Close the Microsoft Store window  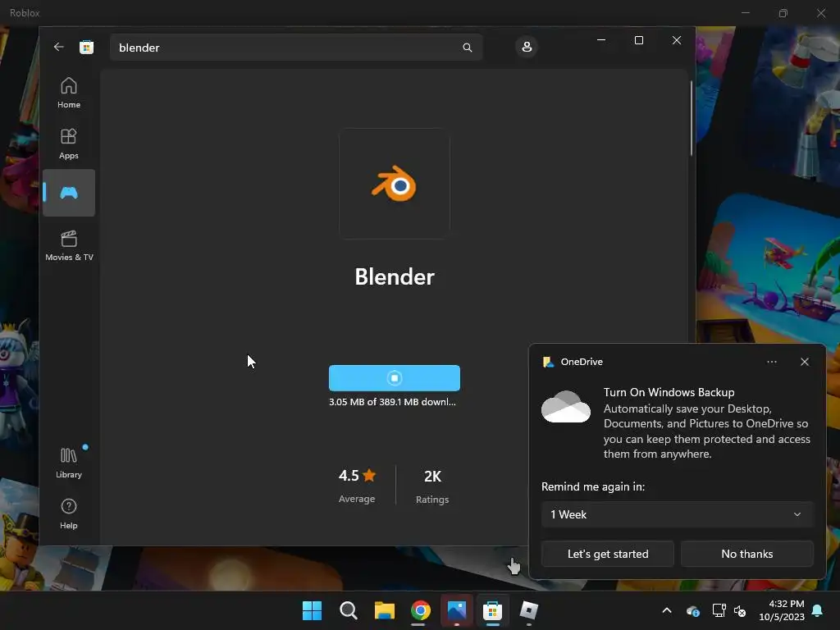tap(677, 40)
